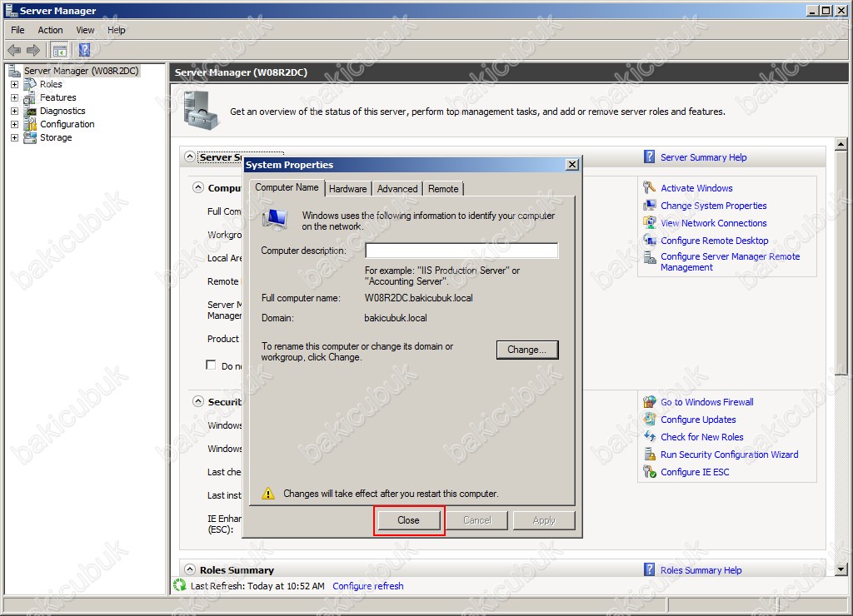Click the Server Manager root node icon
This screenshot has width=853, height=616.
[14, 71]
